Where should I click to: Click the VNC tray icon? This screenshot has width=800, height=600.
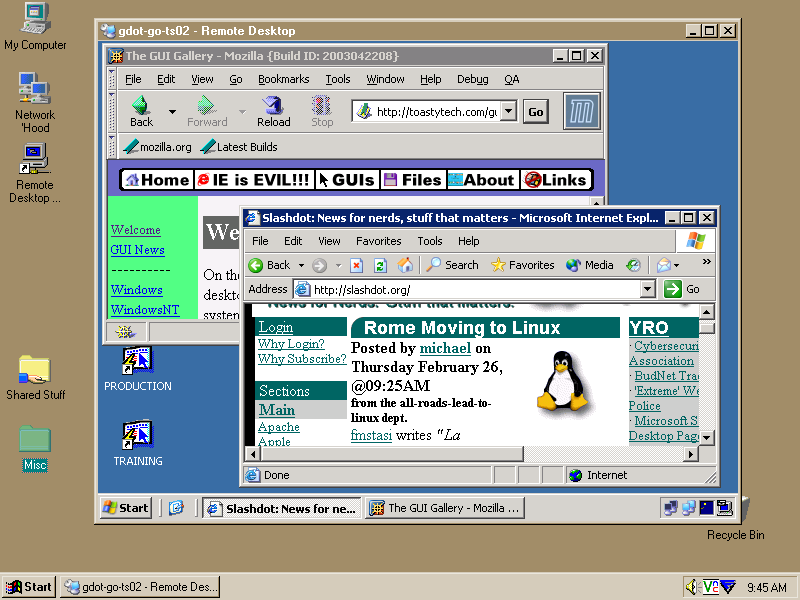coord(710,587)
